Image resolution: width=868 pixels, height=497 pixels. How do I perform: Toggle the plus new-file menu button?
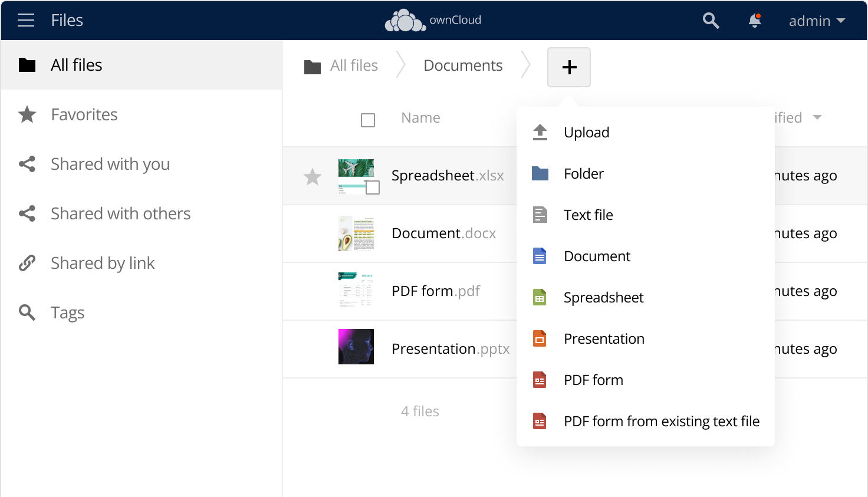pyautogui.click(x=569, y=67)
